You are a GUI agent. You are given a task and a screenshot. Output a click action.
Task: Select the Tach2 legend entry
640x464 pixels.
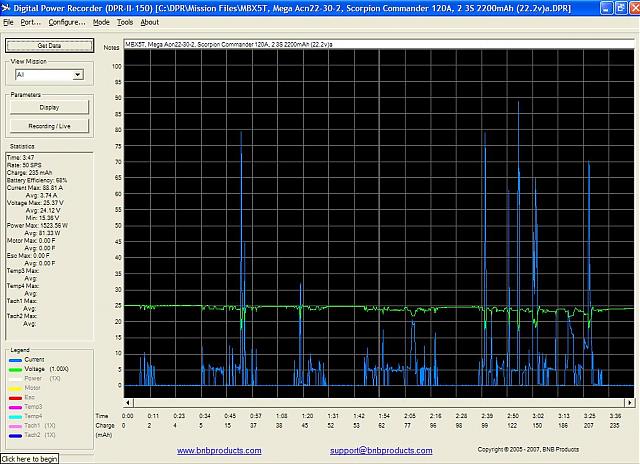[33, 435]
